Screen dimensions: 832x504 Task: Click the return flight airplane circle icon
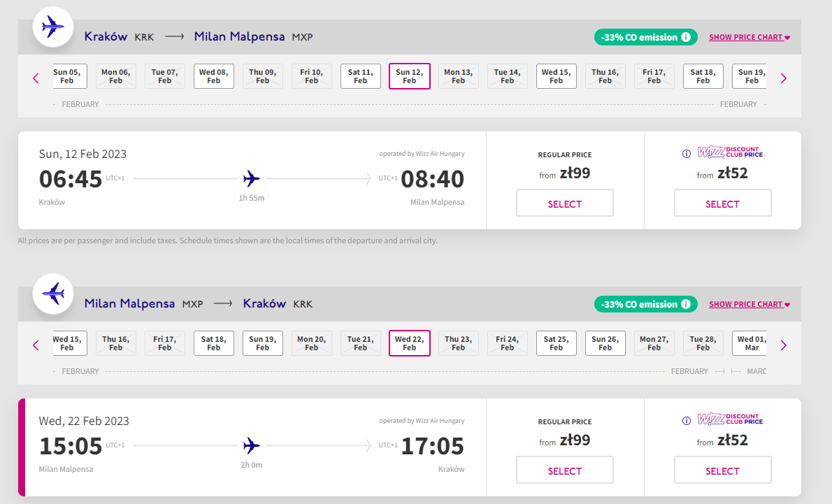click(x=53, y=294)
